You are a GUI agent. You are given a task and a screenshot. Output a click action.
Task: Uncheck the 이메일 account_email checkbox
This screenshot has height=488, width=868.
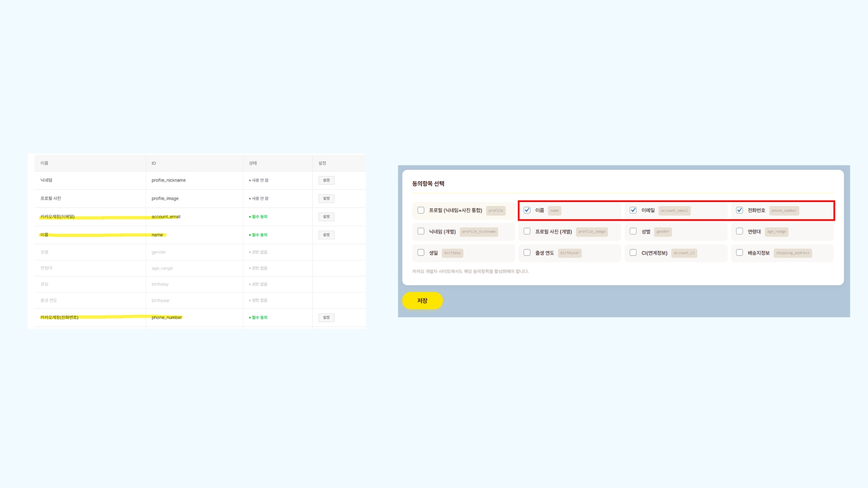[633, 210]
